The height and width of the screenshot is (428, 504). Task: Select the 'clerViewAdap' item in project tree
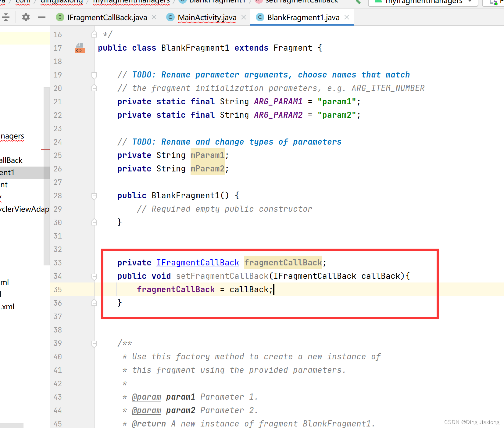tap(25, 209)
